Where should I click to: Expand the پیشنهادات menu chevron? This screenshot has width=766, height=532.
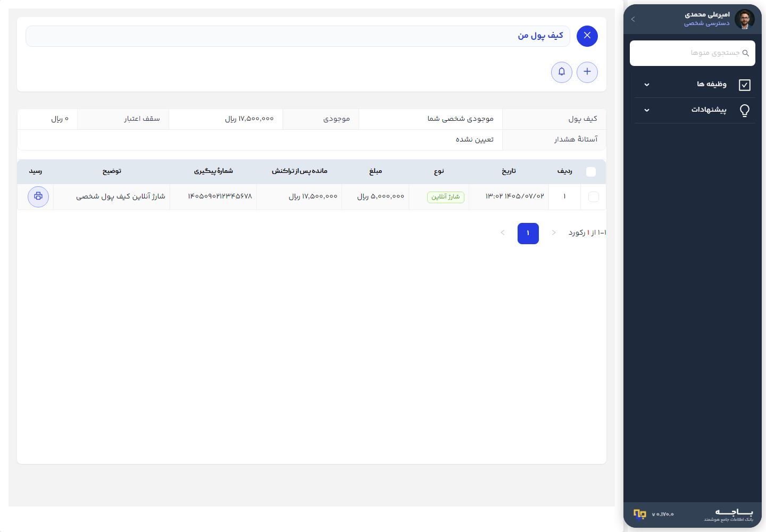(x=647, y=110)
